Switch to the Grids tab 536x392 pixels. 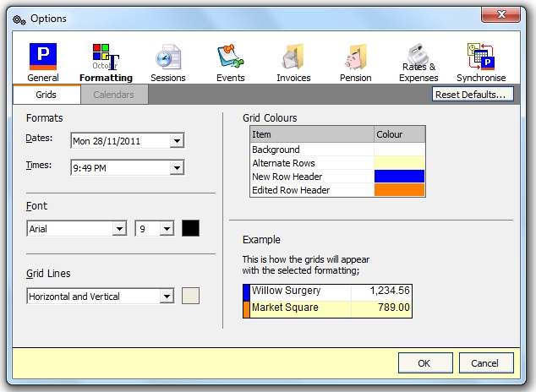point(46,95)
